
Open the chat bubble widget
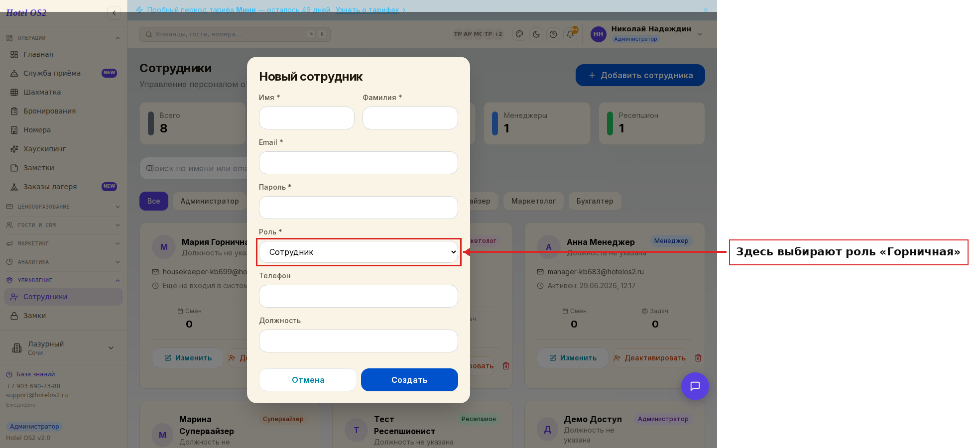(x=695, y=386)
